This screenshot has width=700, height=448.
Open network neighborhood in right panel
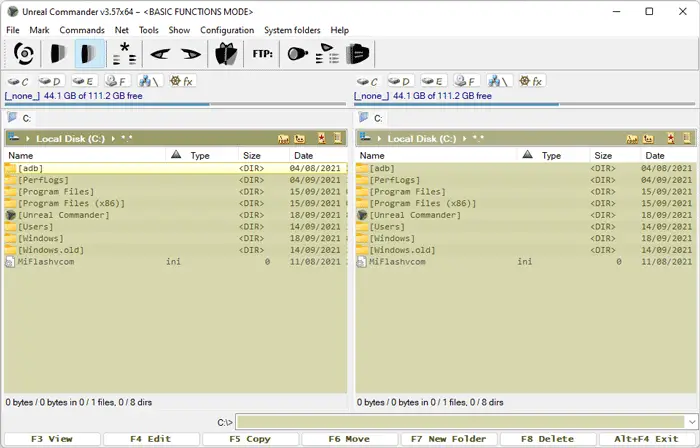pyautogui.click(x=499, y=81)
